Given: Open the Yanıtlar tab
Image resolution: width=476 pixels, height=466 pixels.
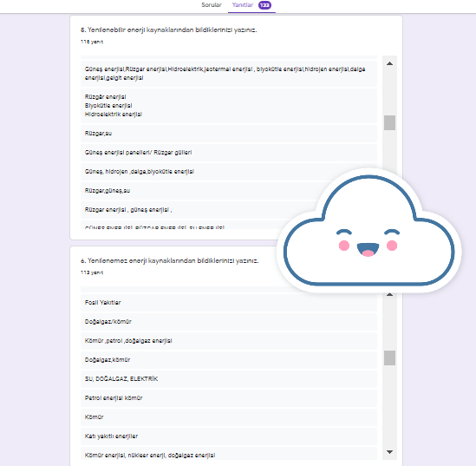Looking at the screenshot, I should pos(242,5).
